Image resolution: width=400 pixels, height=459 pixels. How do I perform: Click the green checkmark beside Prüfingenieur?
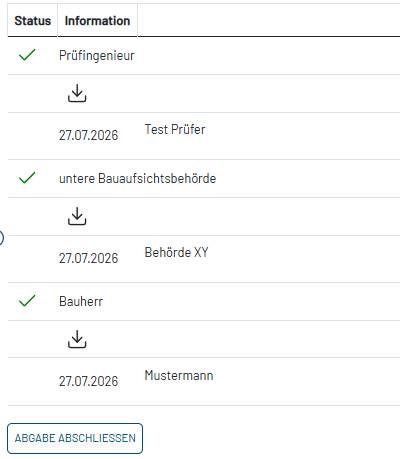pos(27,55)
